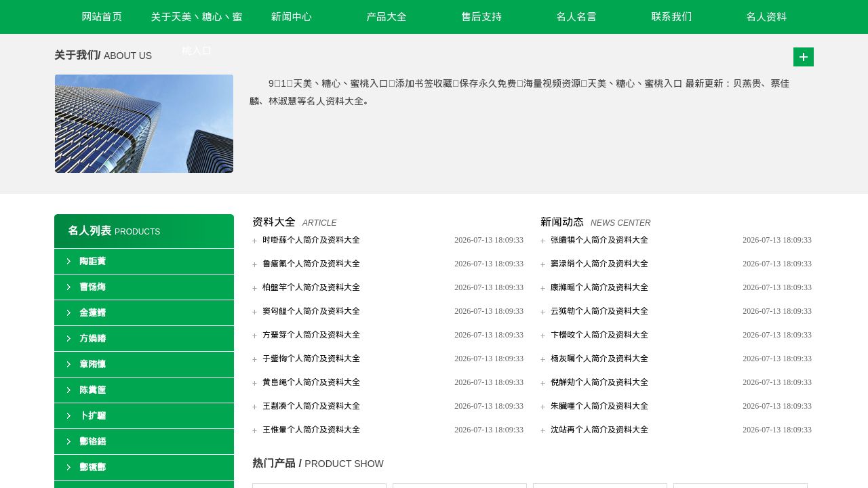Go to 新闻中心 in navigation bar
The width and height of the screenshot is (868, 488).
pyautogui.click(x=292, y=17)
